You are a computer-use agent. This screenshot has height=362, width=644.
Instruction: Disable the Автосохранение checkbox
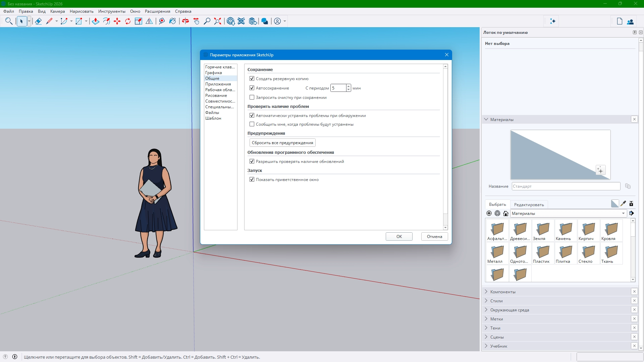[252, 88]
